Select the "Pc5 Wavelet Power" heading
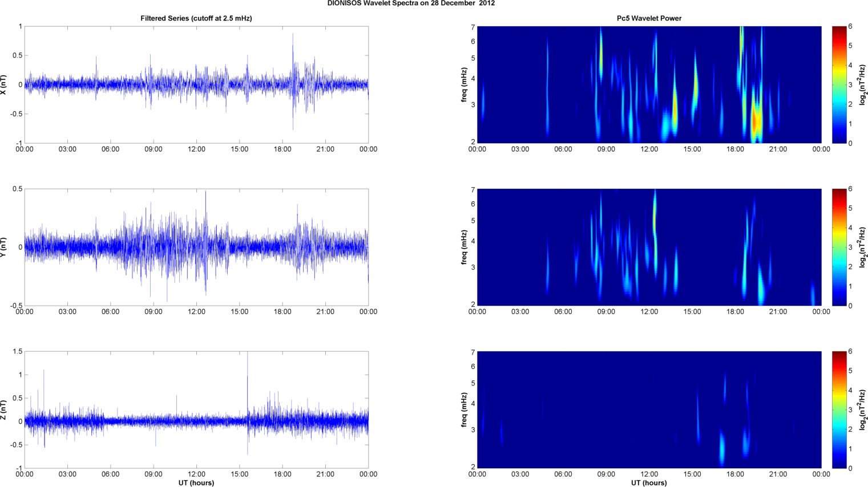 tap(649, 18)
